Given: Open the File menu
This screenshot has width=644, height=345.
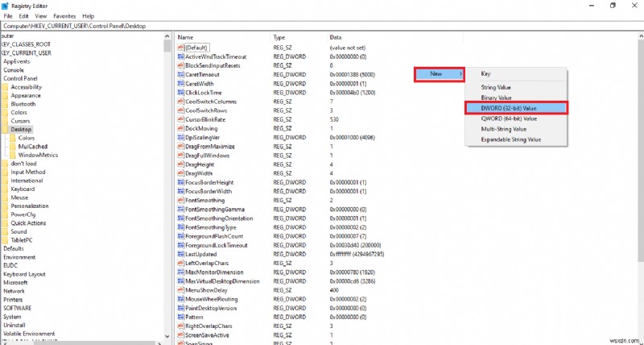Looking at the screenshot, I should click(x=8, y=16).
